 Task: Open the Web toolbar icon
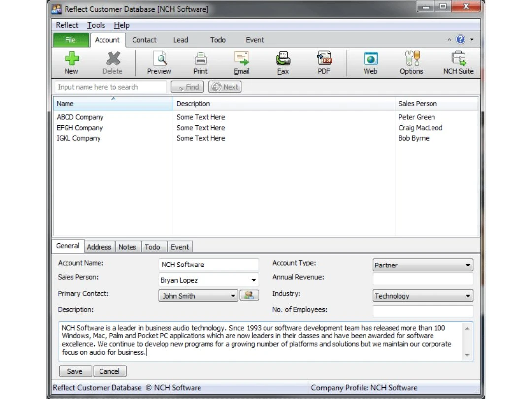pyautogui.click(x=370, y=58)
